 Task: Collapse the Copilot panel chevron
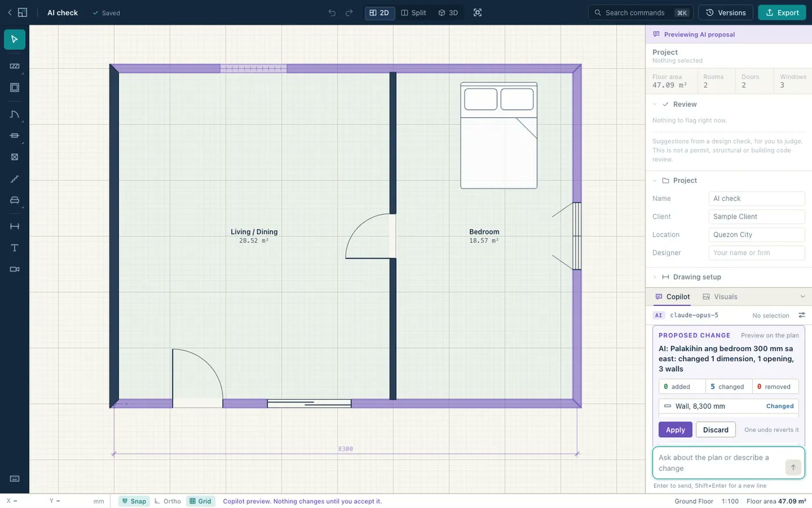pyautogui.click(x=803, y=297)
